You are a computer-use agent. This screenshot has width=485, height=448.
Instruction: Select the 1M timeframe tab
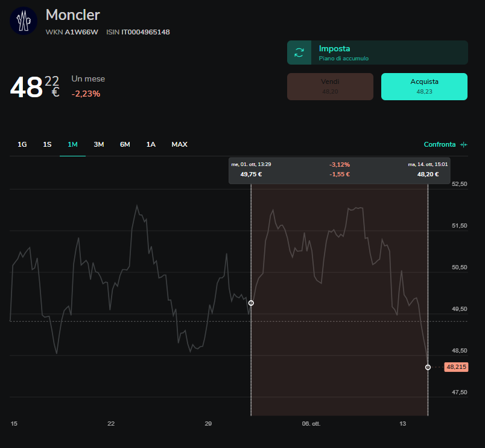click(72, 144)
